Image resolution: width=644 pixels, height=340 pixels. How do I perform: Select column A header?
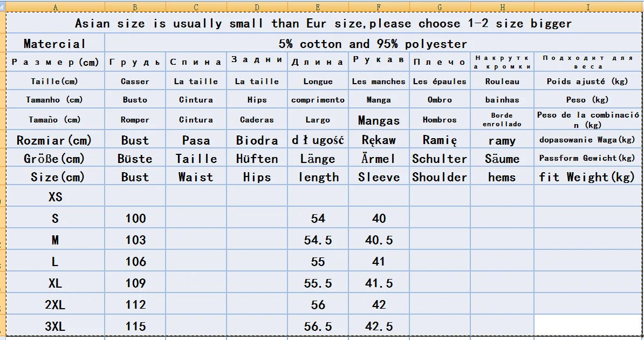pyautogui.click(x=56, y=7)
